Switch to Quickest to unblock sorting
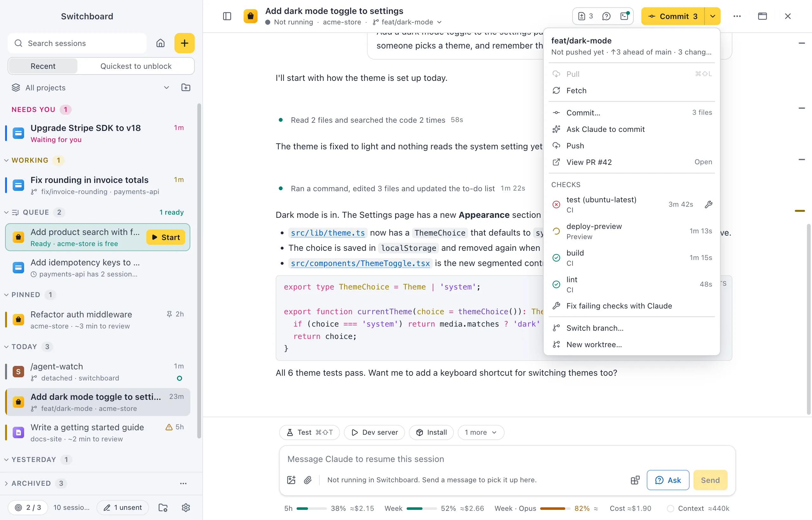 (x=136, y=66)
